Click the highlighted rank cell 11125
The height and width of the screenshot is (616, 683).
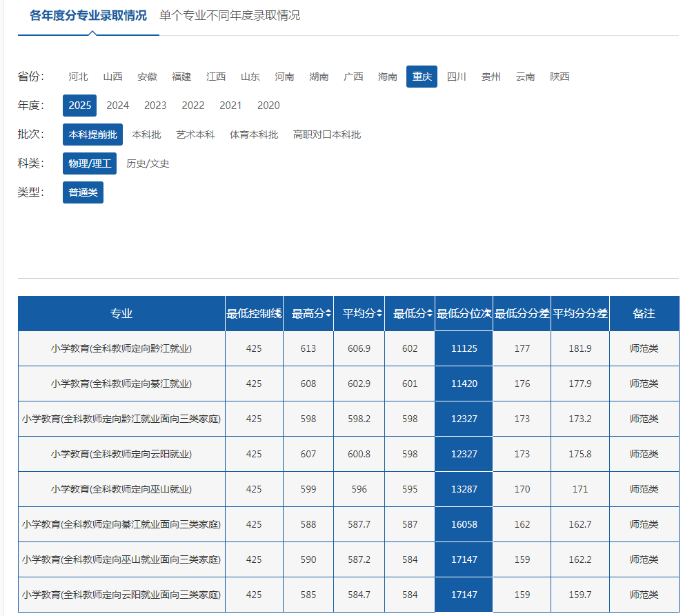click(464, 348)
